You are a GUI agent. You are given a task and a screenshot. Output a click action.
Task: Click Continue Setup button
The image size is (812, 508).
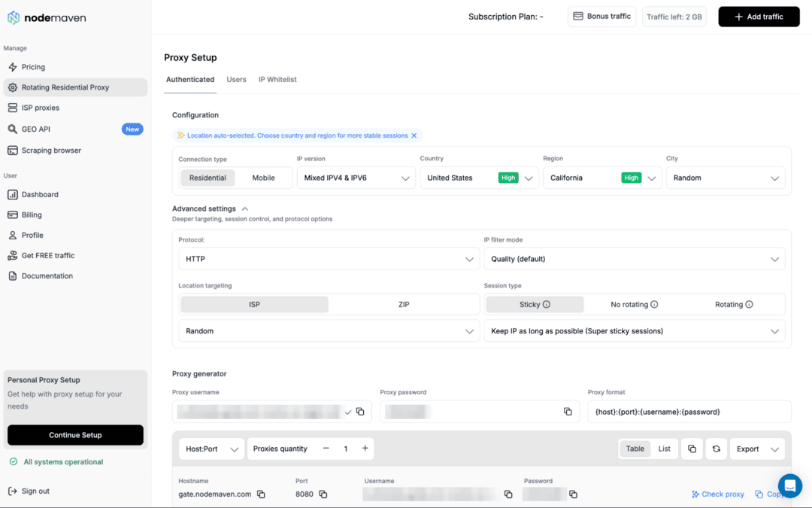point(75,435)
